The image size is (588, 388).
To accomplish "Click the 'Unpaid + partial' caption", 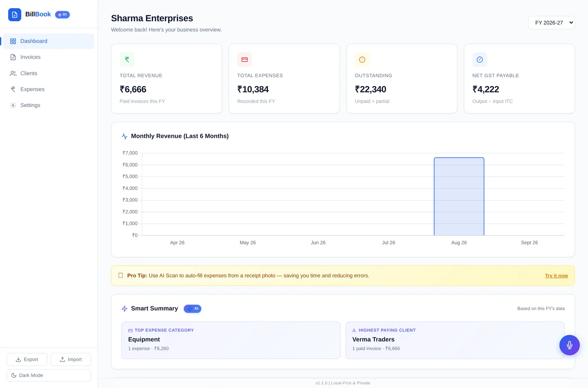I will (x=372, y=101).
